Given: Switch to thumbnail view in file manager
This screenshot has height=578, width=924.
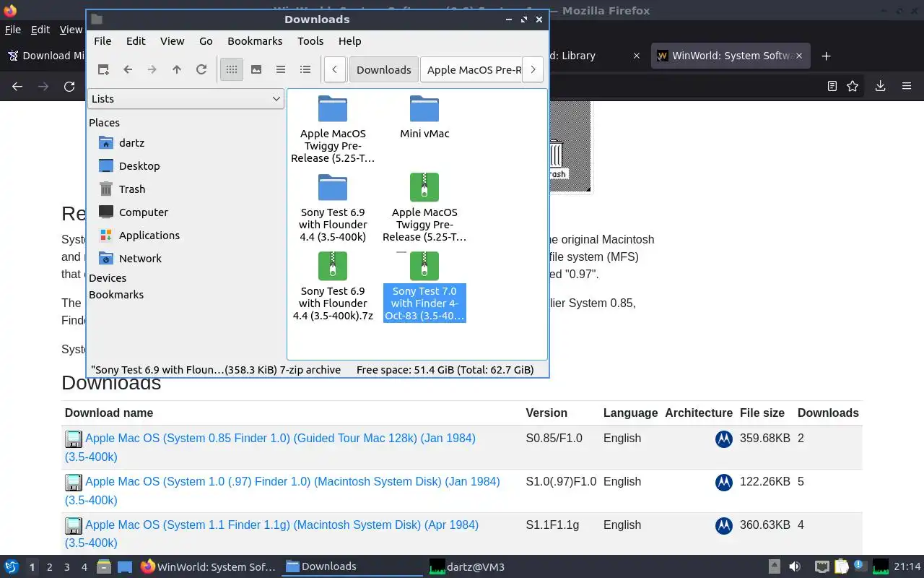Looking at the screenshot, I should coord(256,69).
